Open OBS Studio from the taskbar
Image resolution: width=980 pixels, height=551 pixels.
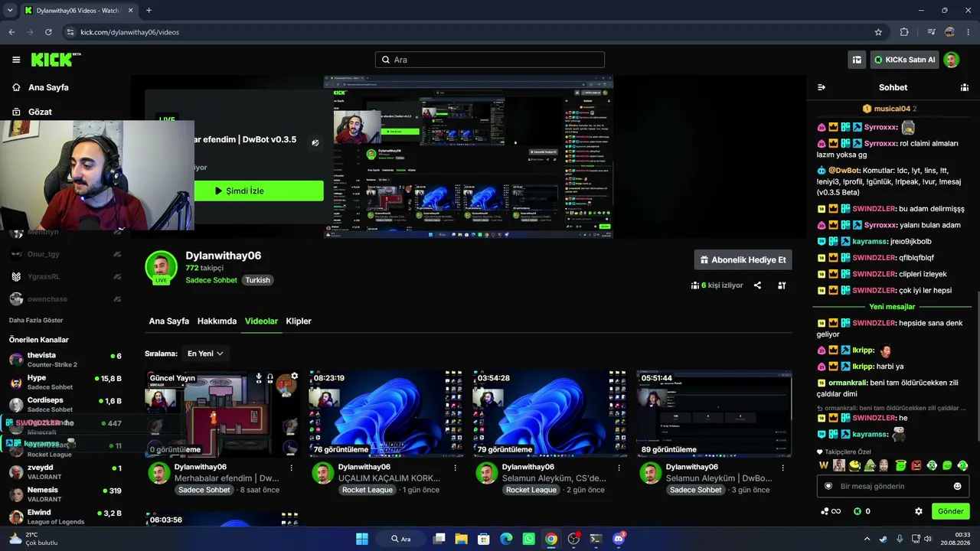point(573,539)
